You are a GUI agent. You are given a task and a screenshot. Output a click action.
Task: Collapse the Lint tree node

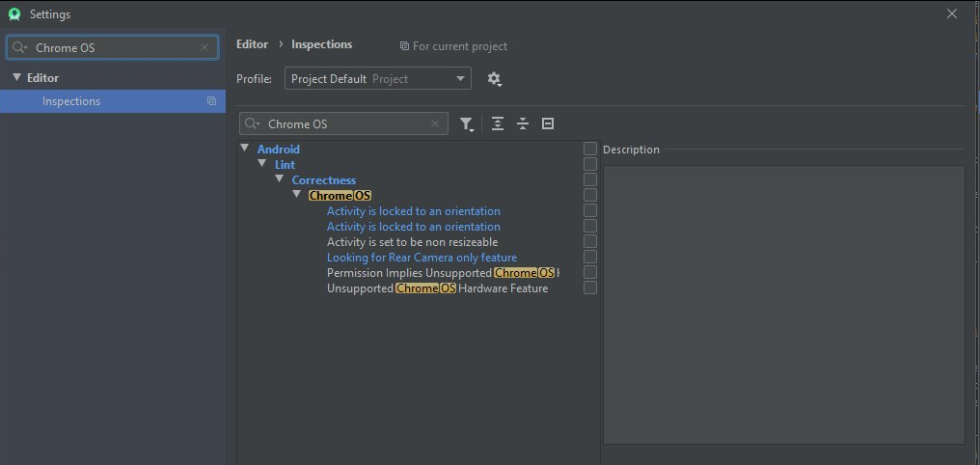[262, 164]
